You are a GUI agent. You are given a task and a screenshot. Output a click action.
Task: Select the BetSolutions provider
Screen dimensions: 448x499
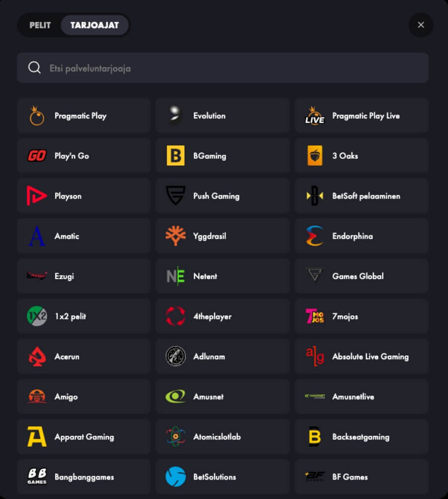223,477
